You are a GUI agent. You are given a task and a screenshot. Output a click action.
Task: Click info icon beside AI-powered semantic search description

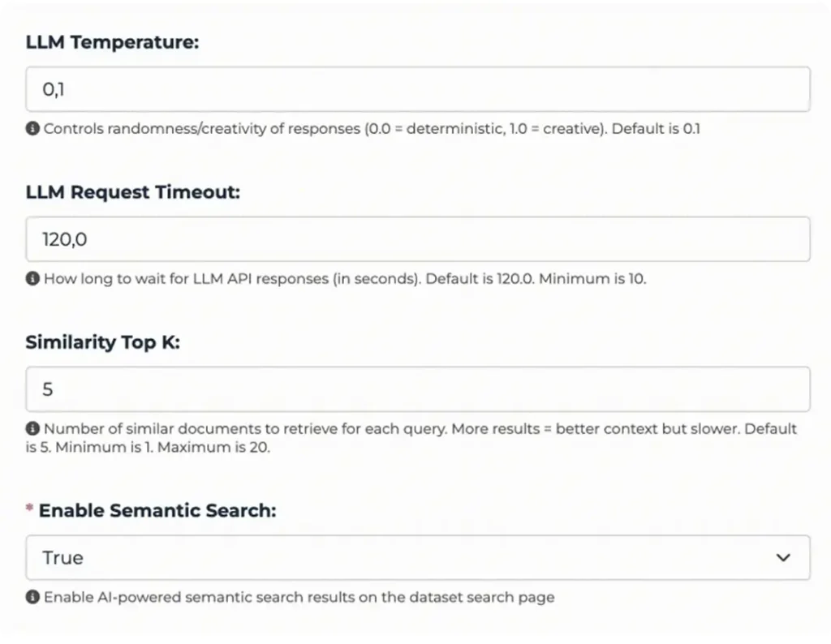tap(33, 598)
